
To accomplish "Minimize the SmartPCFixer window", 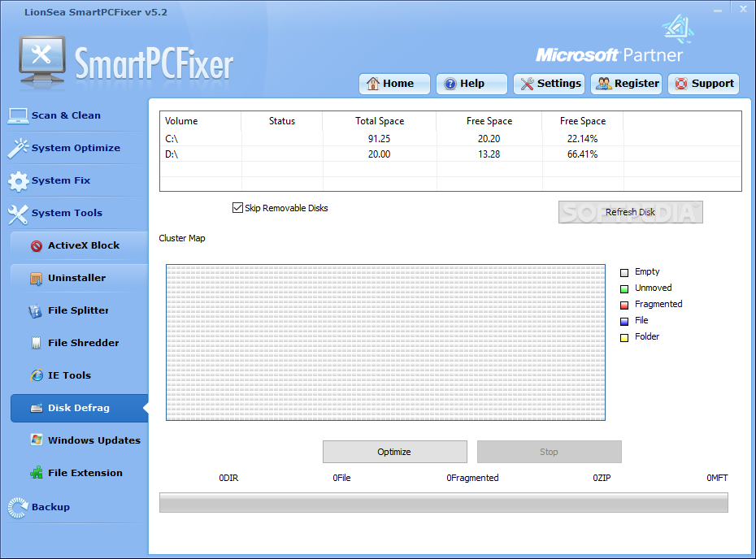I will point(718,10).
